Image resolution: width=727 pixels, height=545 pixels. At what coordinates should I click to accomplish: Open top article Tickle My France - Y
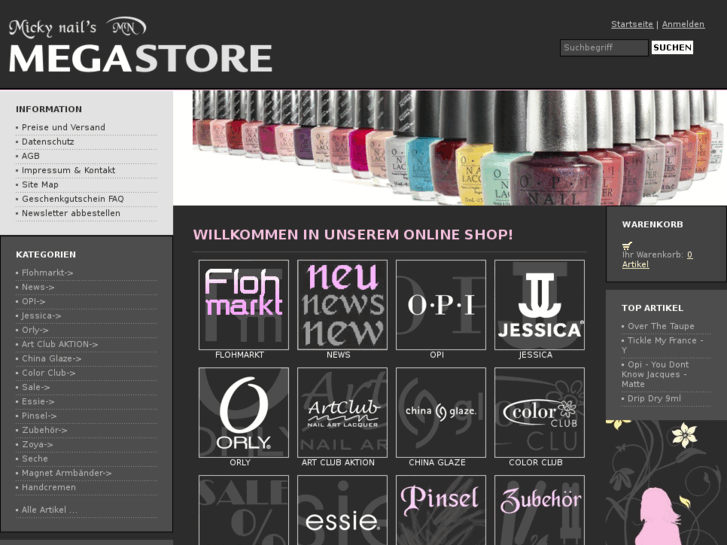click(663, 345)
